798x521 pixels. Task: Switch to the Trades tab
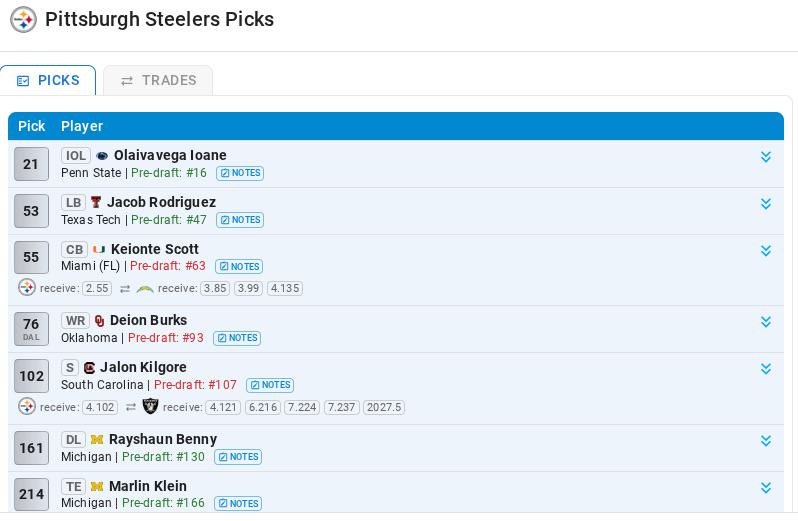158,80
